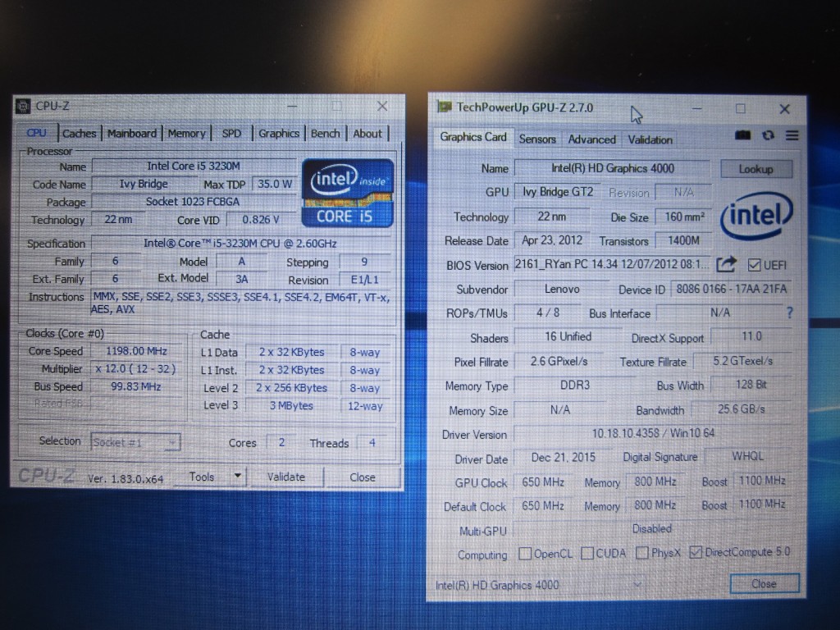Click the GPU-Z screenshot camera icon

(x=742, y=135)
